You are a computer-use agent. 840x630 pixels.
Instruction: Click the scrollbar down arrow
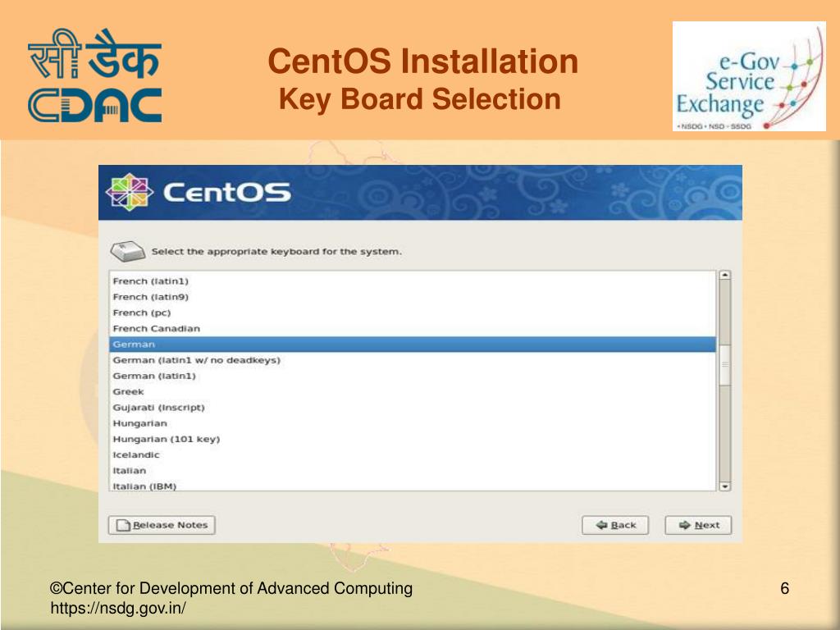(x=725, y=486)
